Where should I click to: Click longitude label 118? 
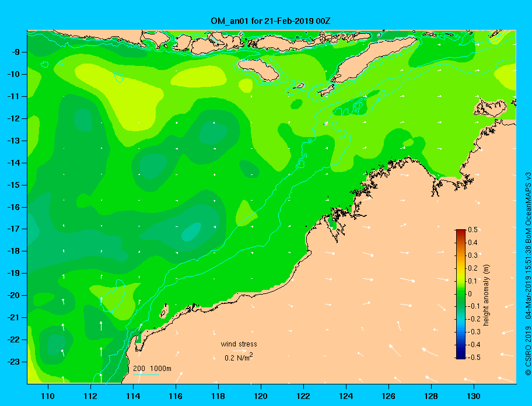[x=218, y=396]
